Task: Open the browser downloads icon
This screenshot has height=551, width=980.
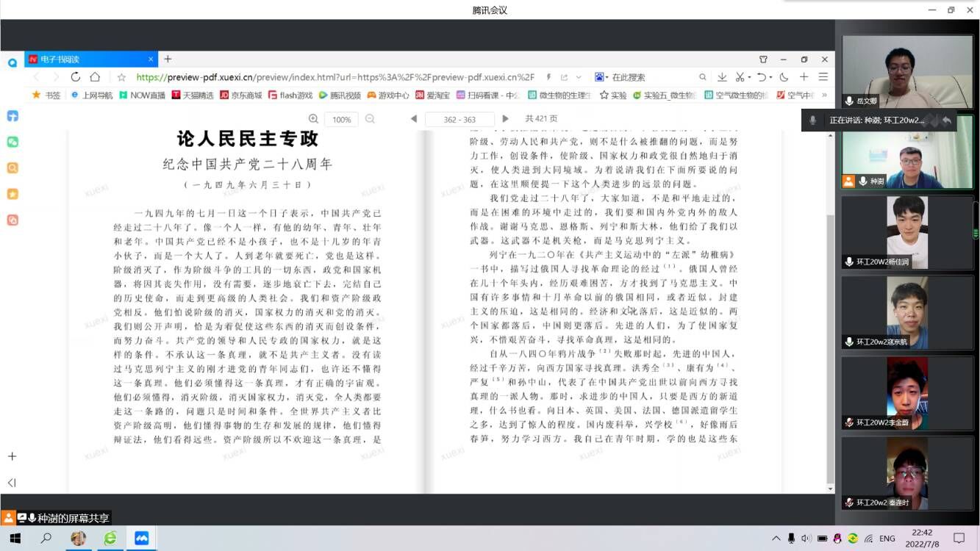Action: (722, 77)
